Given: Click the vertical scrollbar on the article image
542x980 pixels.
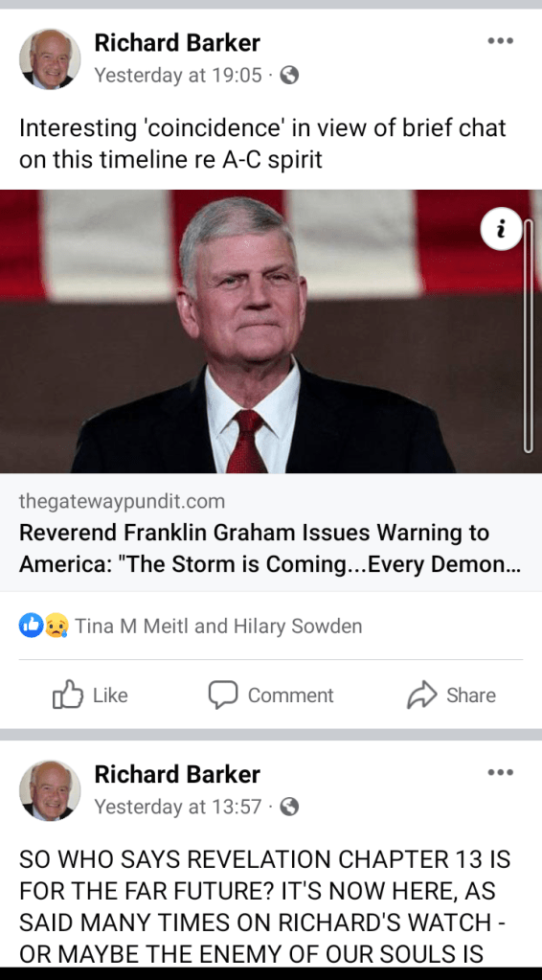Looking at the screenshot, I should coord(529,335).
